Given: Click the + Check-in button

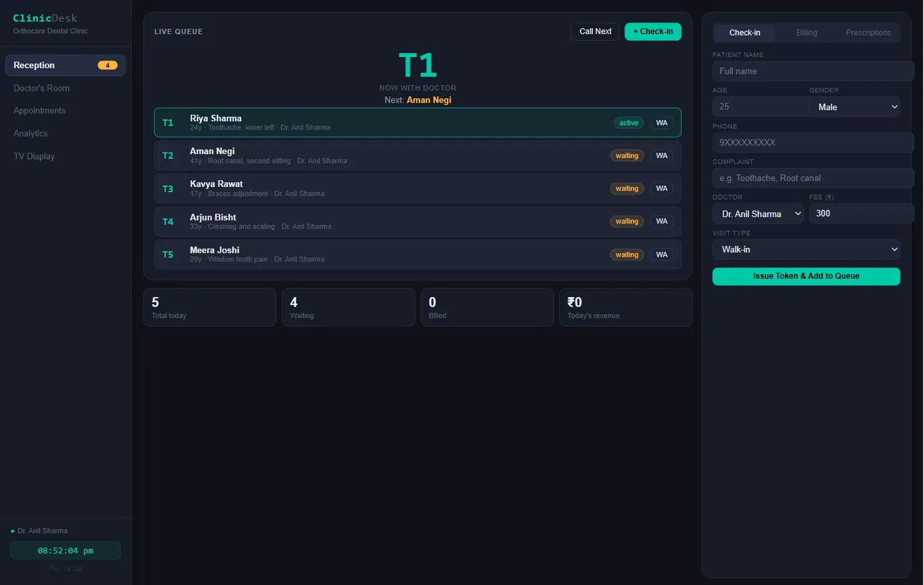Looking at the screenshot, I should click(x=653, y=31).
